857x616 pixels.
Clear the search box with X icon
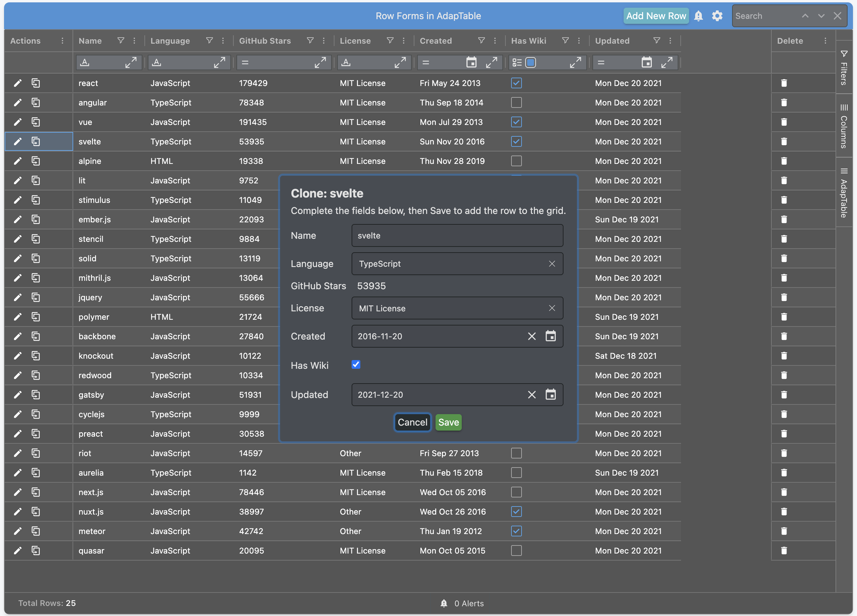(x=837, y=16)
